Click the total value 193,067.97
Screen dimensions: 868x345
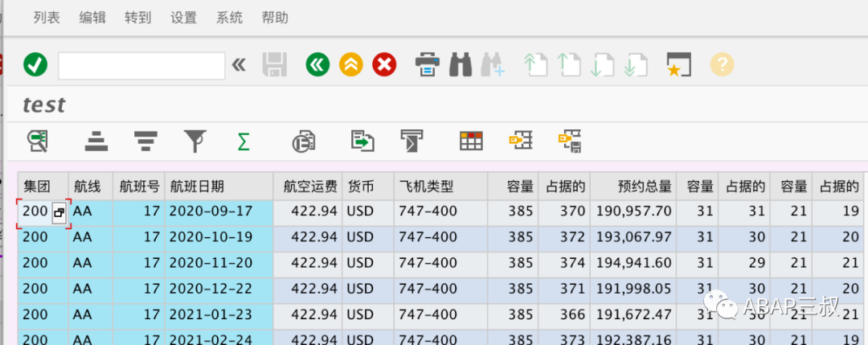(x=633, y=237)
